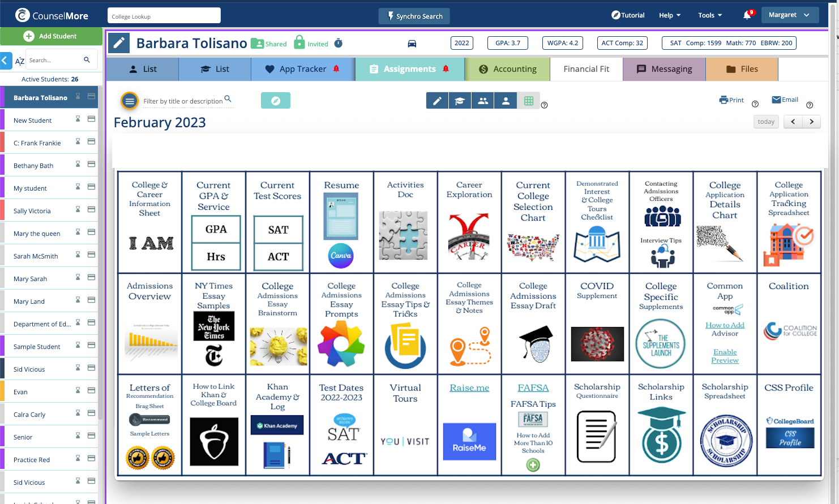Select the group people view icon
The image size is (839, 504).
[x=483, y=101]
